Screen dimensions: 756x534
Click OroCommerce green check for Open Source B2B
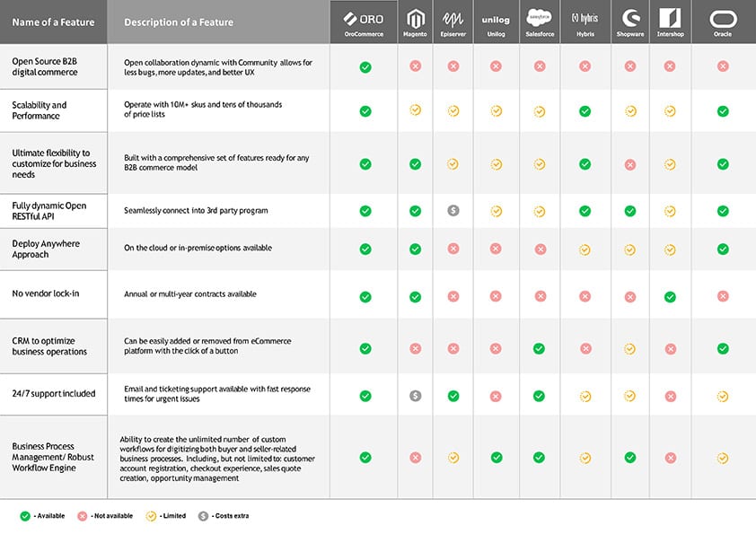[x=365, y=67]
